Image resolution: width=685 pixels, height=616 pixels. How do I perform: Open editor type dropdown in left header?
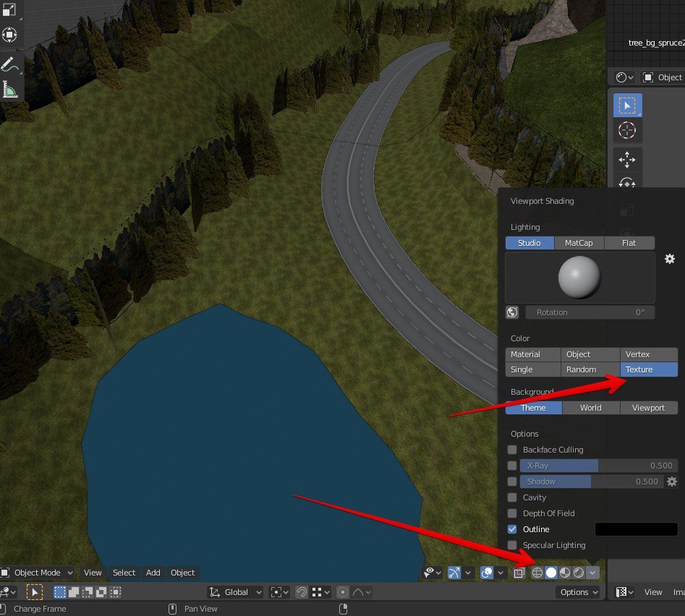[x=8, y=592]
